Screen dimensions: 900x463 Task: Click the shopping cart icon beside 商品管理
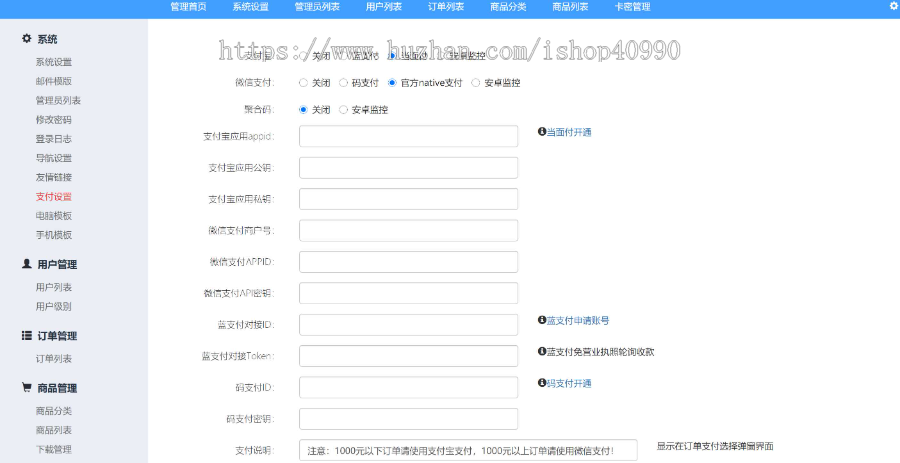coord(27,387)
